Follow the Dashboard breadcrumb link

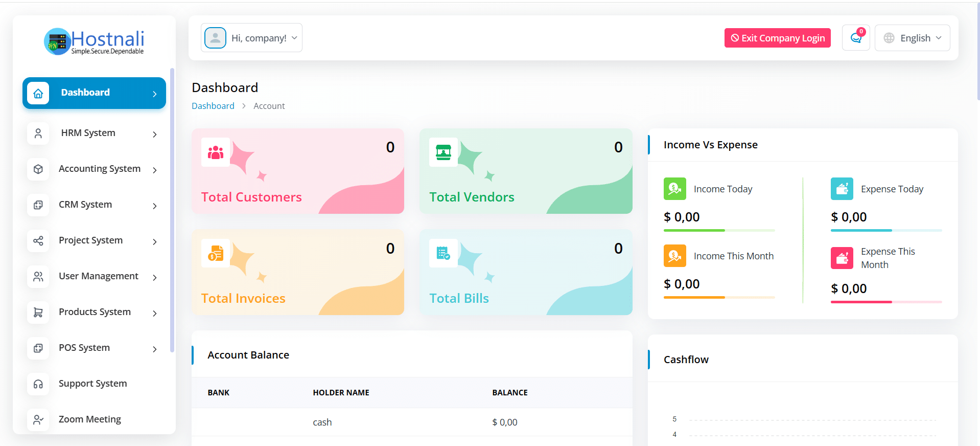click(213, 106)
